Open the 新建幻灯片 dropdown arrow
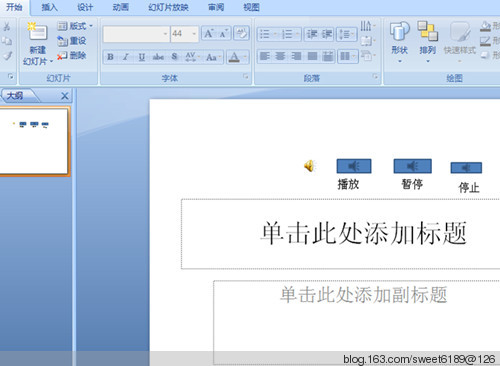The height and width of the screenshot is (366, 500). (x=51, y=61)
